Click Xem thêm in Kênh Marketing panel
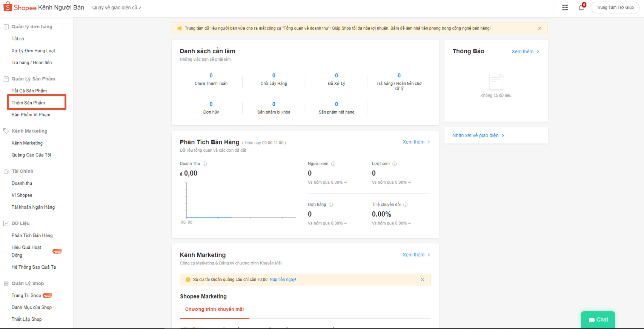 416,255
